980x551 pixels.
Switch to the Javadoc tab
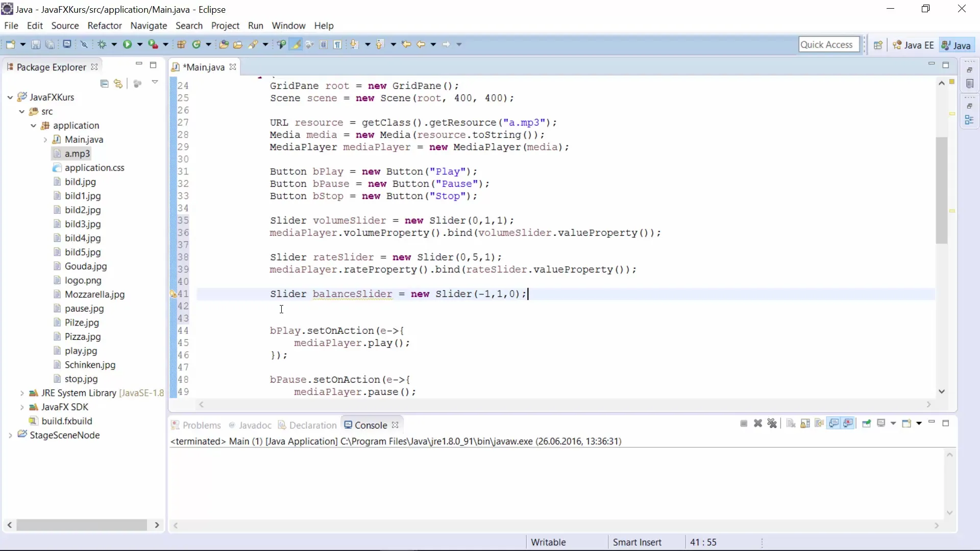[x=250, y=425]
